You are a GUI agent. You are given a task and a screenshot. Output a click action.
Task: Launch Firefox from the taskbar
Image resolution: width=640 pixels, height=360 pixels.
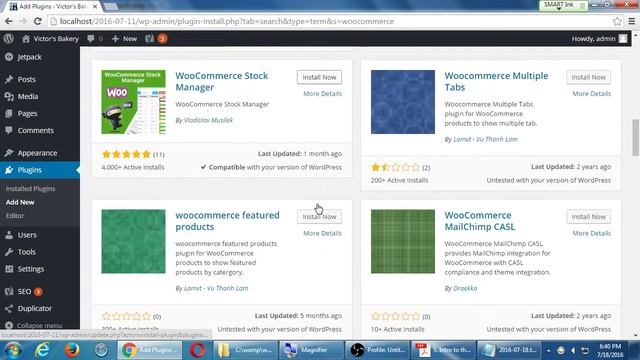coord(72,350)
